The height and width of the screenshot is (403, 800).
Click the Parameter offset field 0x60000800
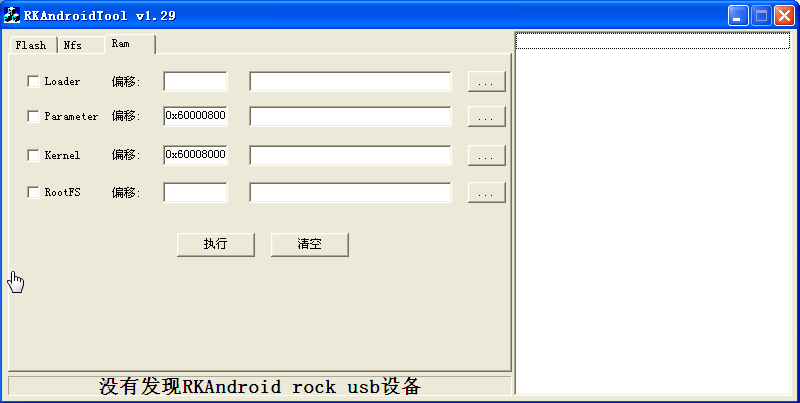click(x=195, y=116)
